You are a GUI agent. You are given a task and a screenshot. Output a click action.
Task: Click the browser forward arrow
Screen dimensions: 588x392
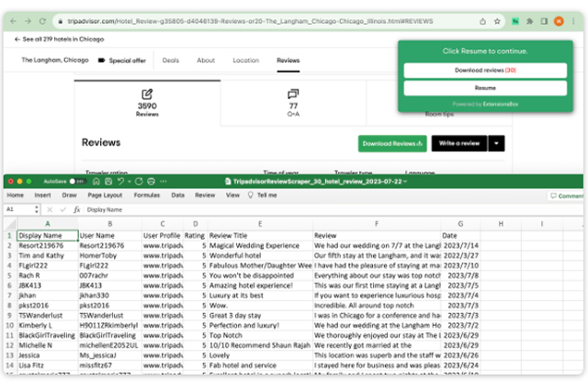tap(28, 21)
